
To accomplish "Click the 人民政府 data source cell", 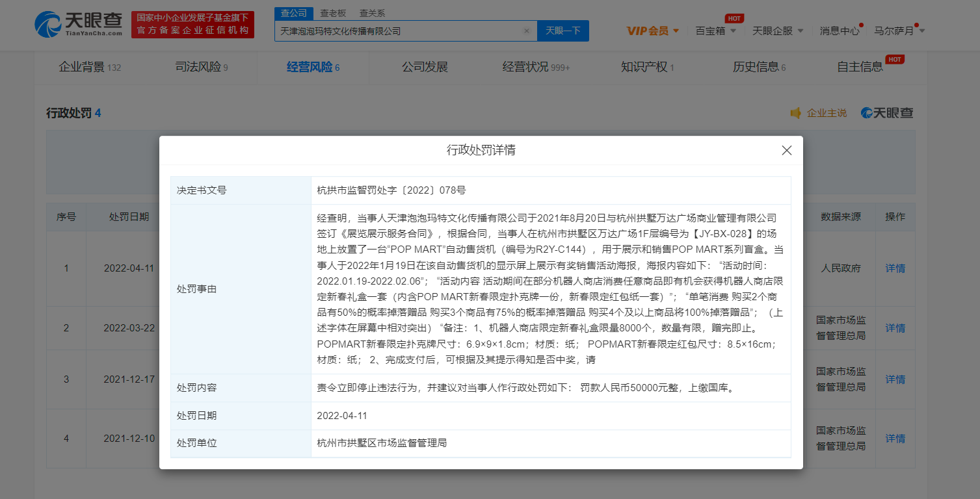I will coord(841,268).
